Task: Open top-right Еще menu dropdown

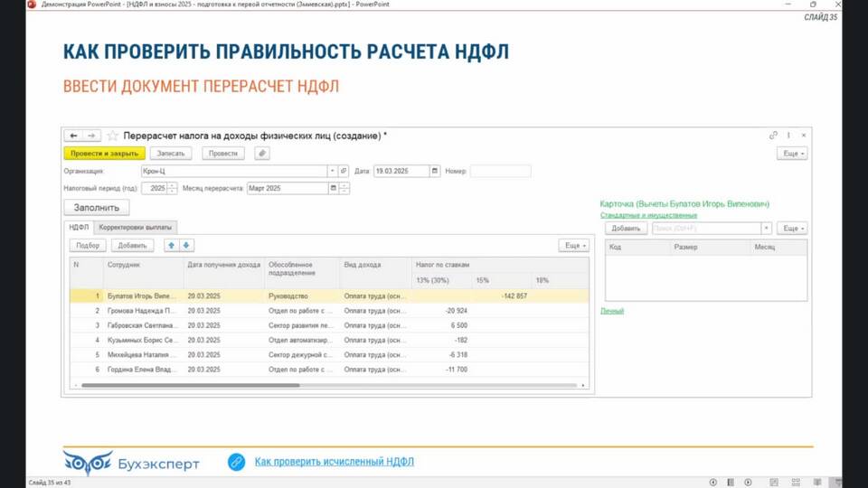Action: tap(791, 154)
